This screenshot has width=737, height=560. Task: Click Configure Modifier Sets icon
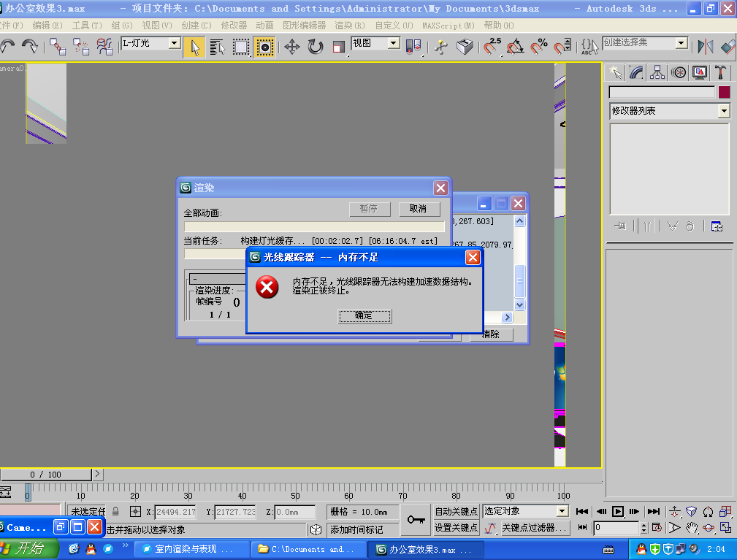717,226
